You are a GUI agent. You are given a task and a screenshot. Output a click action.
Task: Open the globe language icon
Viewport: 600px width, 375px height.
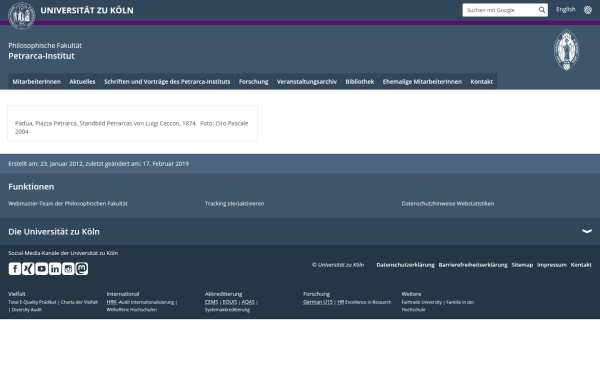(588, 10)
